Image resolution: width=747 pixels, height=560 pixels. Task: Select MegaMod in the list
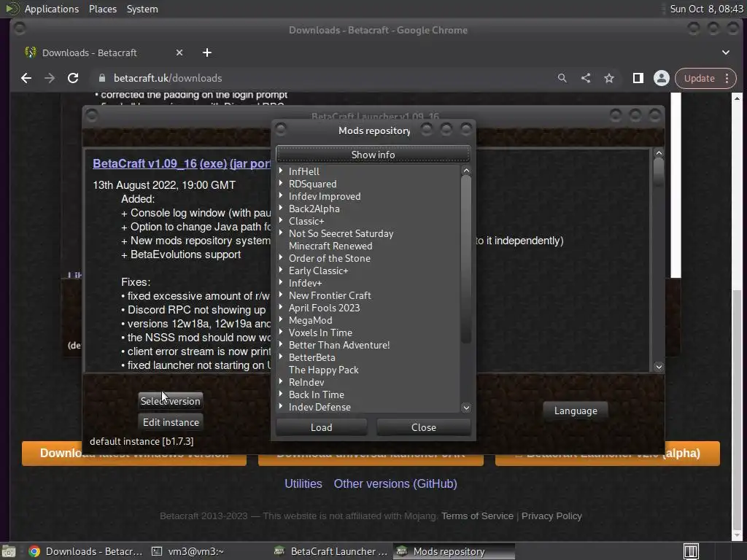tap(310, 320)
